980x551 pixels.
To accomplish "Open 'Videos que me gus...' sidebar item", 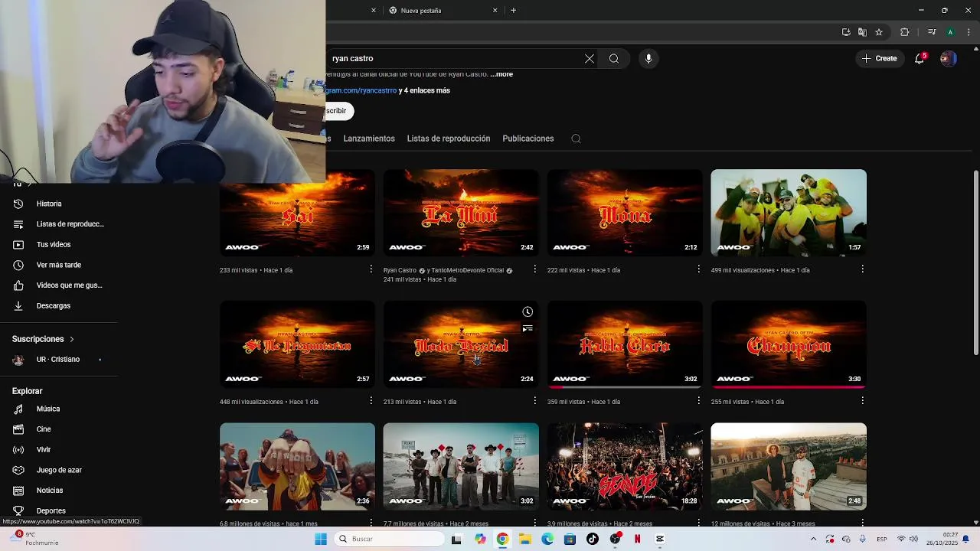I will coord(59,285).
